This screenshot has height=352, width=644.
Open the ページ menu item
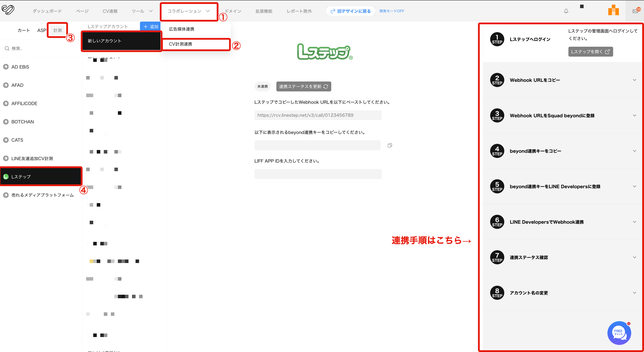82,11
